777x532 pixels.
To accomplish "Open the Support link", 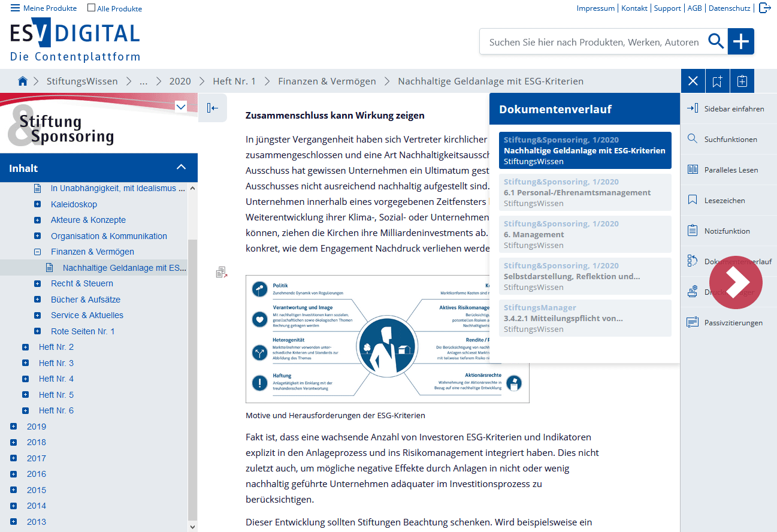I will [667, 8].
